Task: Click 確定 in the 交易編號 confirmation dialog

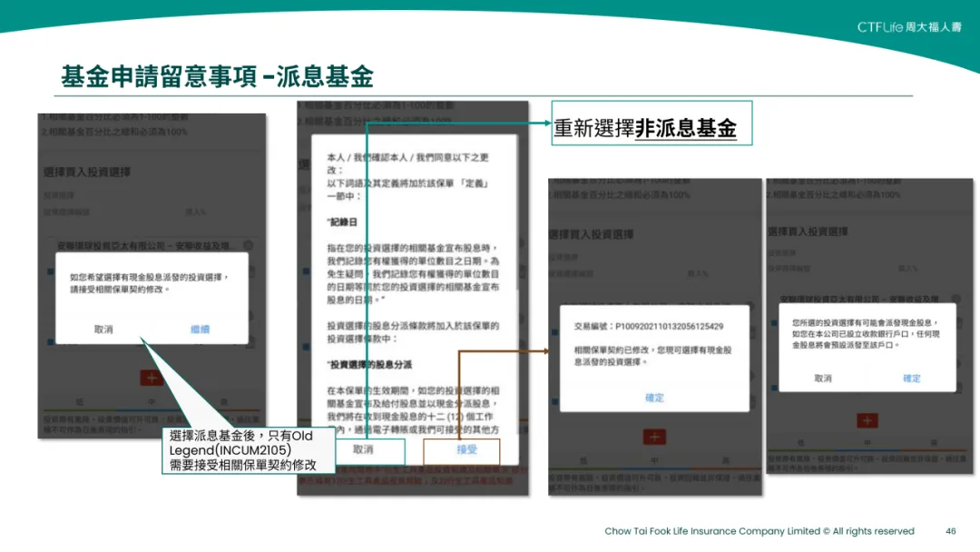Action: click(x=654, y=398)
